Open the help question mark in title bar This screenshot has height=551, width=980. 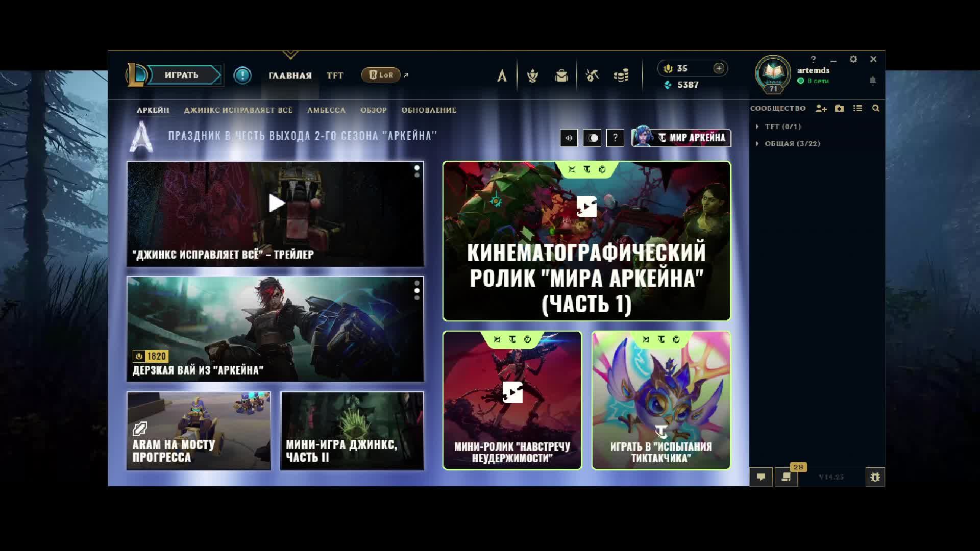[x=814, y=59]
